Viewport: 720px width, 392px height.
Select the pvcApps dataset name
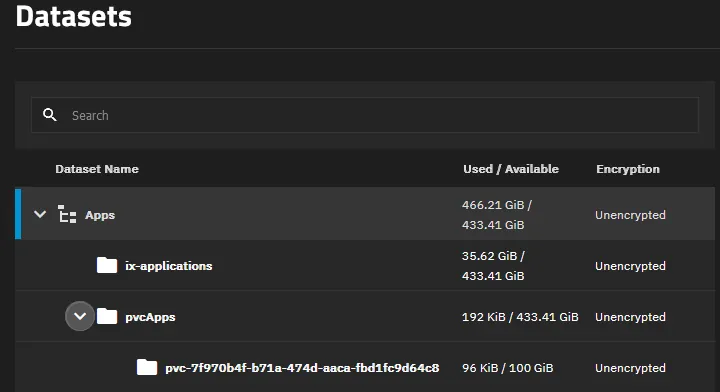pyautogui.click(x=150, y=317)
